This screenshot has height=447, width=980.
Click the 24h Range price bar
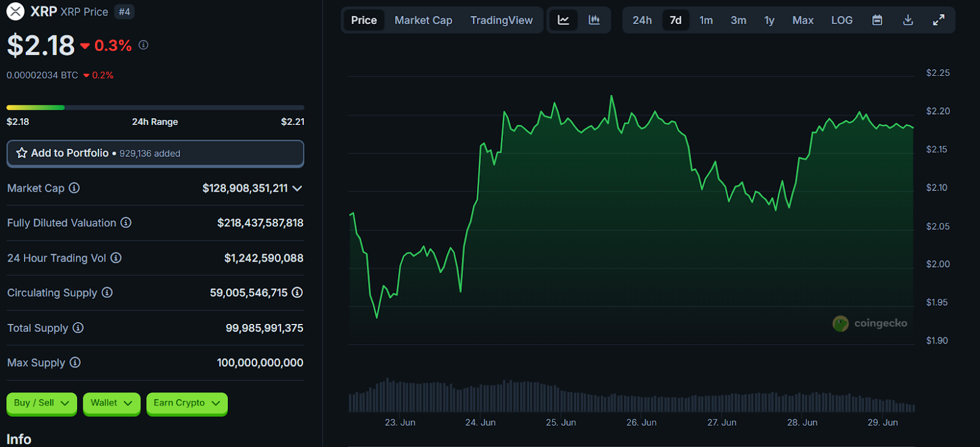155,108
